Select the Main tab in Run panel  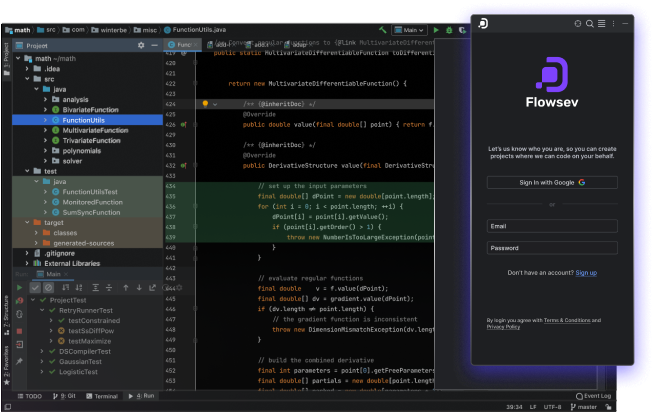(53, 274)
